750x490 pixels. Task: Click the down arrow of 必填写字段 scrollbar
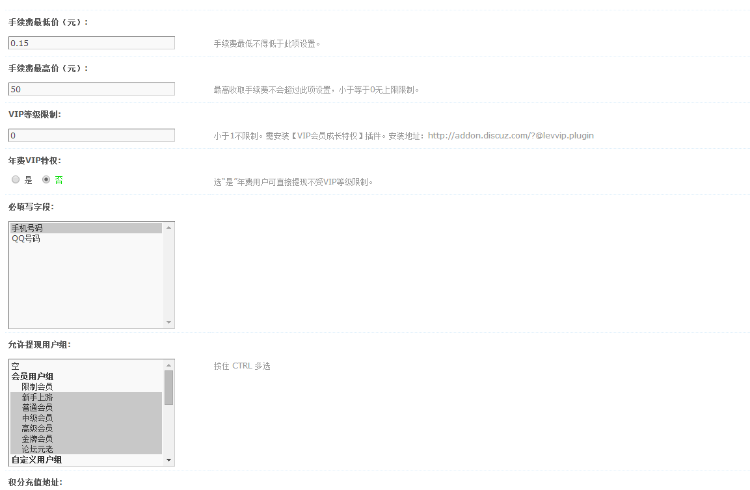168,322
